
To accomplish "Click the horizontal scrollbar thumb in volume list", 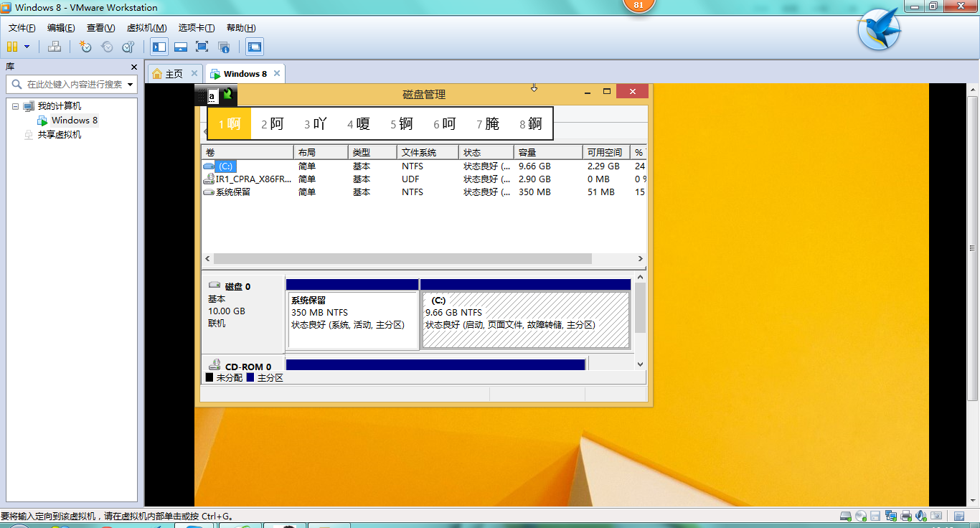I will click(402, 259).
